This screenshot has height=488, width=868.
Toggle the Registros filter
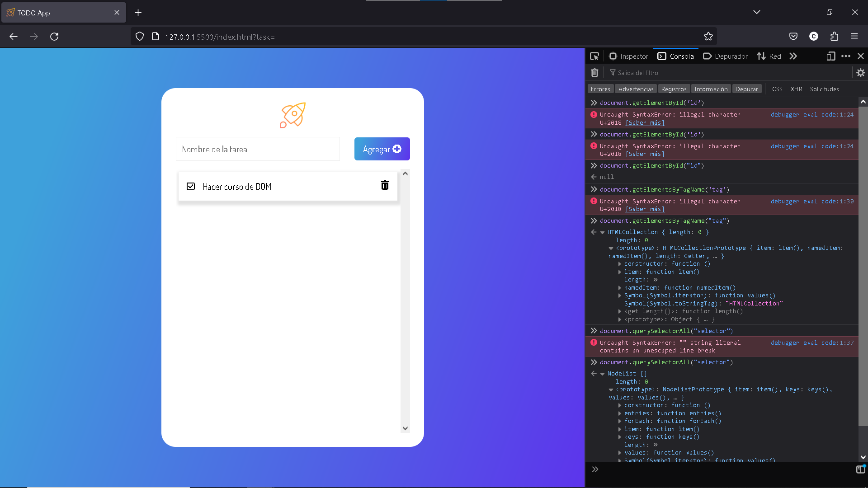tap(674, 89)
